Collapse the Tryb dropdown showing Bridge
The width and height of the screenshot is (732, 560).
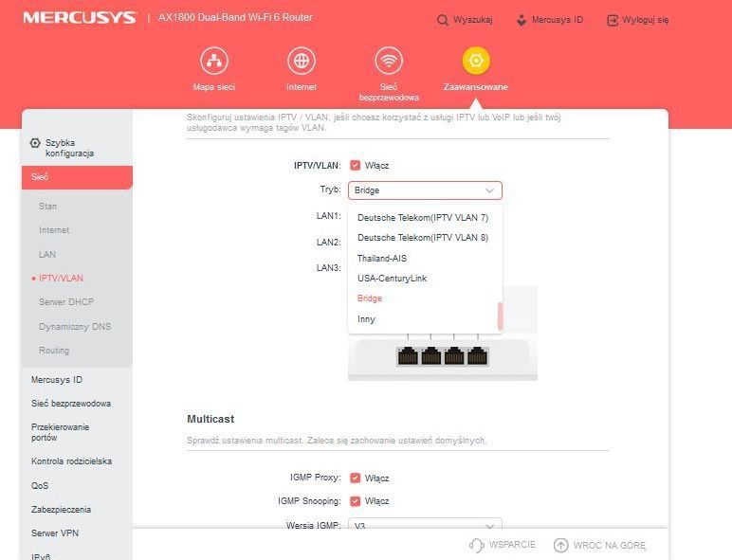tap(425, 190)
